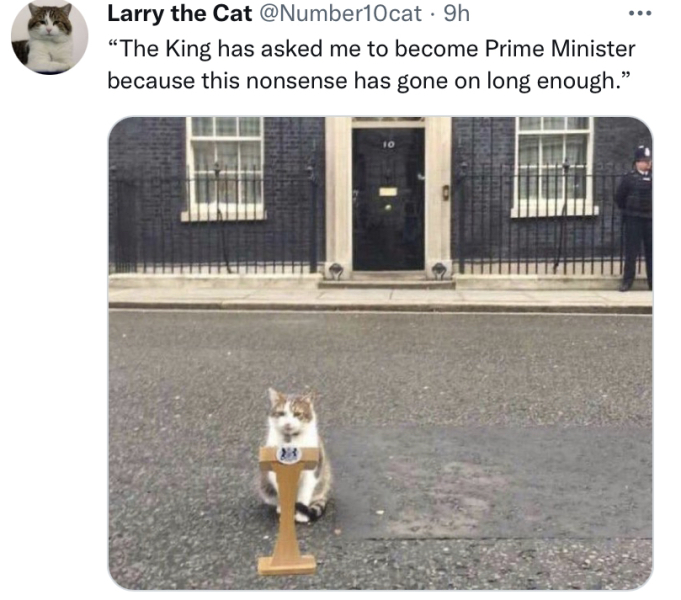Open the three-dot More options menu
The image size is (681, 600).
pos(640,13)
